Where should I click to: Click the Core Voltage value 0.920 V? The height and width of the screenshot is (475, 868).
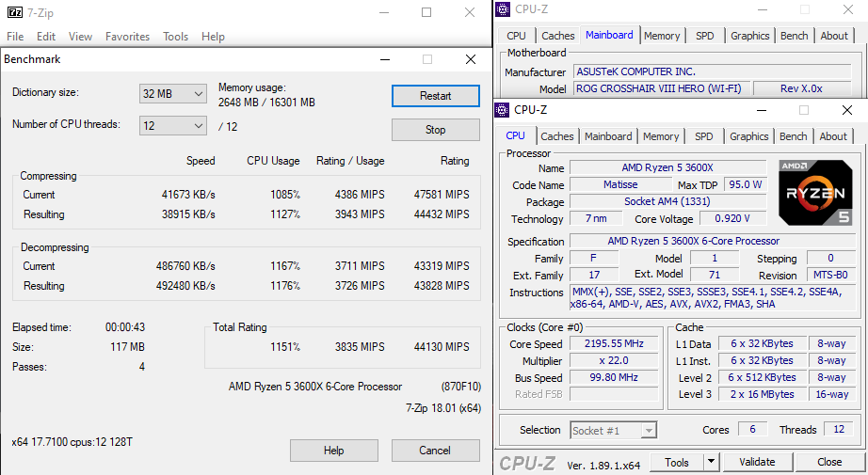point(732,218)
